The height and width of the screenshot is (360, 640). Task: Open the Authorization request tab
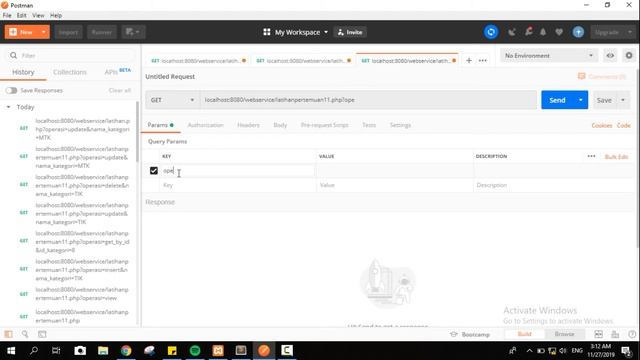click(x=205, y=125)
